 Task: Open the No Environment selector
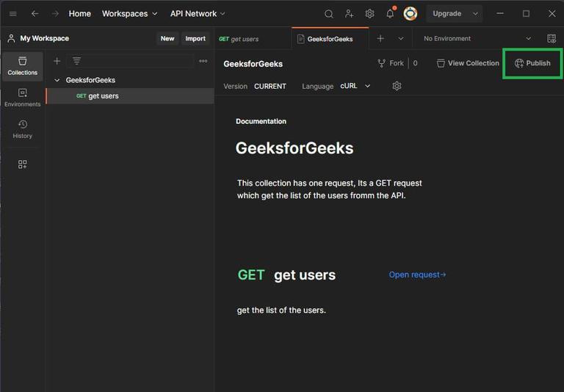(x=477, y=38)
